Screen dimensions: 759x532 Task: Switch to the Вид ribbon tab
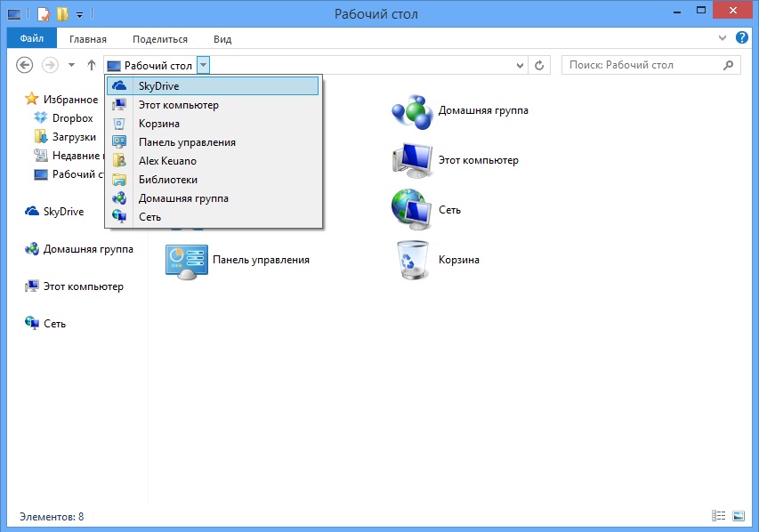pos(222,39)
